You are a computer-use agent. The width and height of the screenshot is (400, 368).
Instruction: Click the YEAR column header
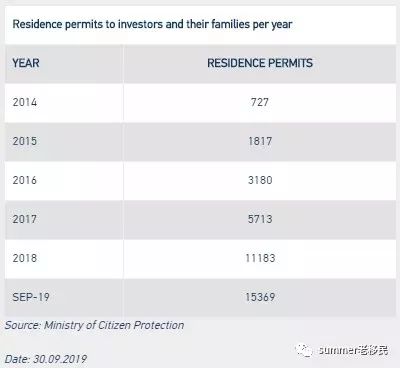point(26,63)
